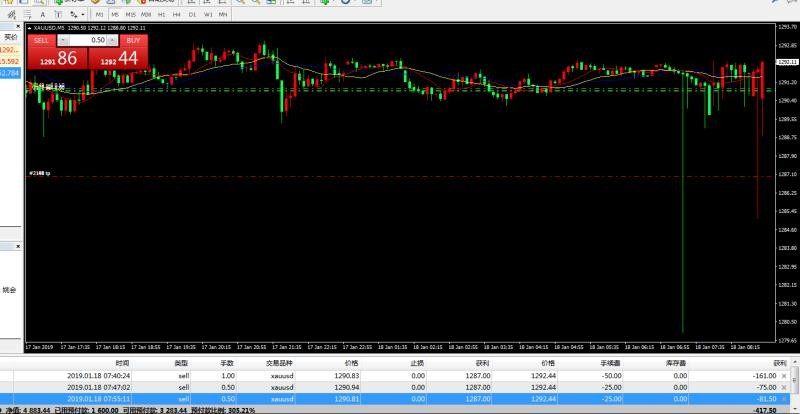Select the M1 timeframe button
The image size is (800, 414).
[99, 15]
